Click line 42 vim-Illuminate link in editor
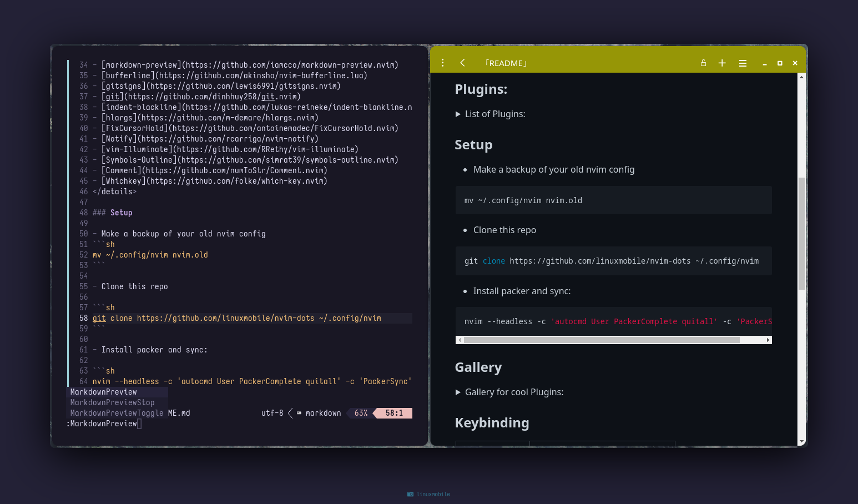The height and width of the screenshot is (504, 858). click(x=230, y=149)
